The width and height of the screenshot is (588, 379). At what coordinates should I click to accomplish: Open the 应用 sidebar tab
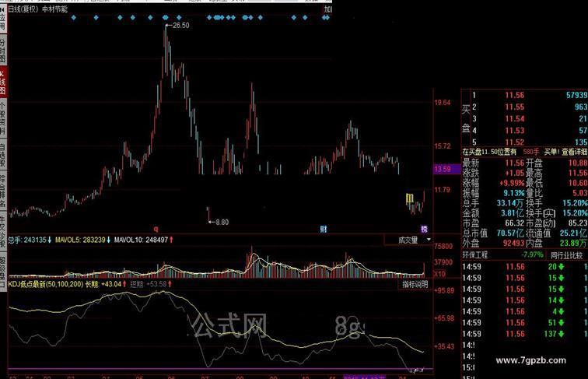pyautogui.click(x=2, y=17)
